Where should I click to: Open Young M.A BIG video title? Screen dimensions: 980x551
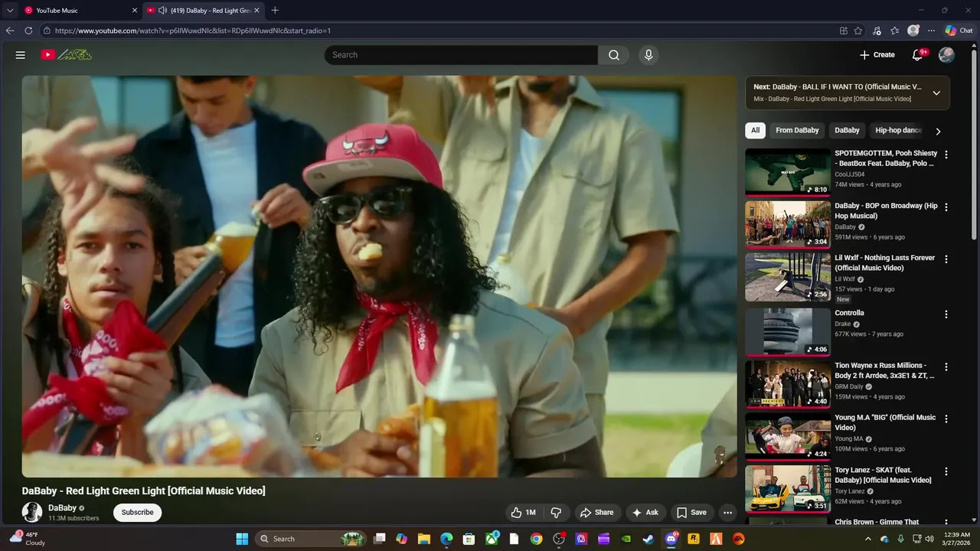[x=885, y=422]
